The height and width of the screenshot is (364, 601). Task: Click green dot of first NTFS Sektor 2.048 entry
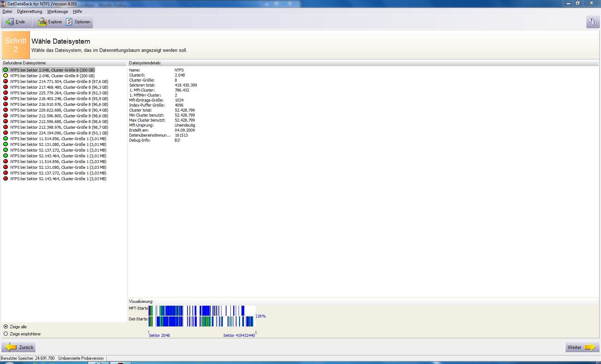click(5, 70)
